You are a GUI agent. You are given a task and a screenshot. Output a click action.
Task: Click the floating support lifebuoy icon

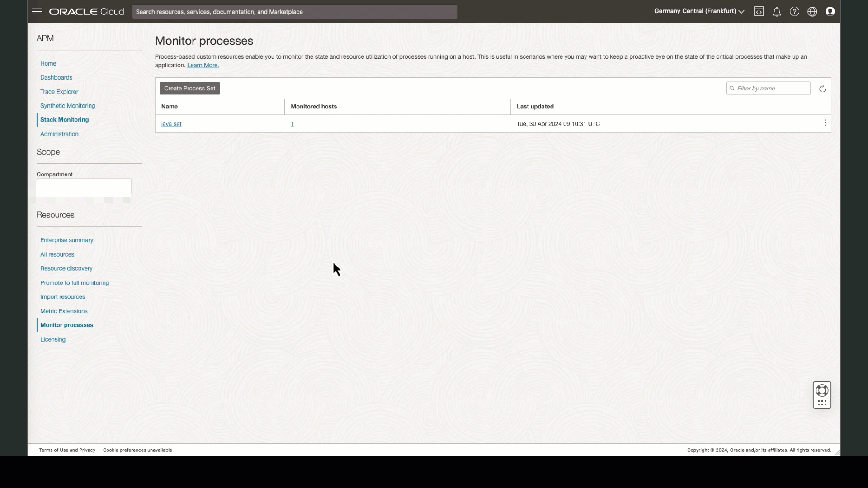click(822, 390)
